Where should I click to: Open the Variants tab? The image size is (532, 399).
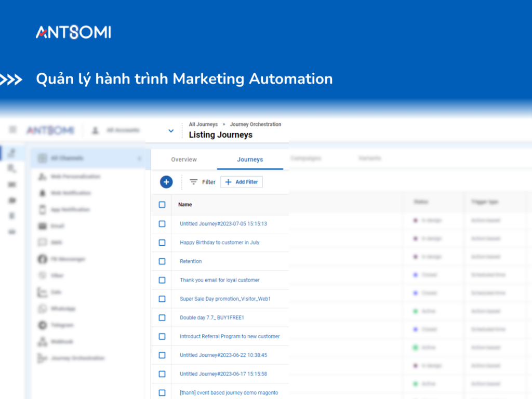pyautogui.click(x=370, y=158)
